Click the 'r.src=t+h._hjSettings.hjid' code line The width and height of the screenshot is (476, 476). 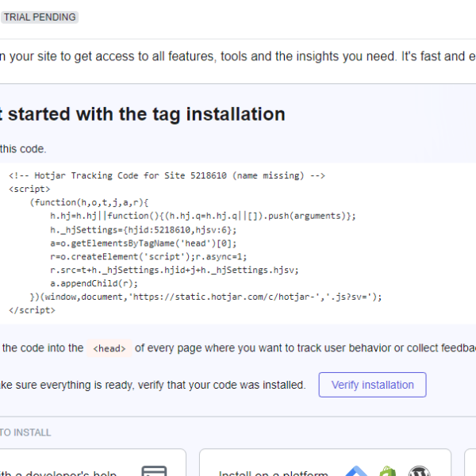[x=175, y=270]
